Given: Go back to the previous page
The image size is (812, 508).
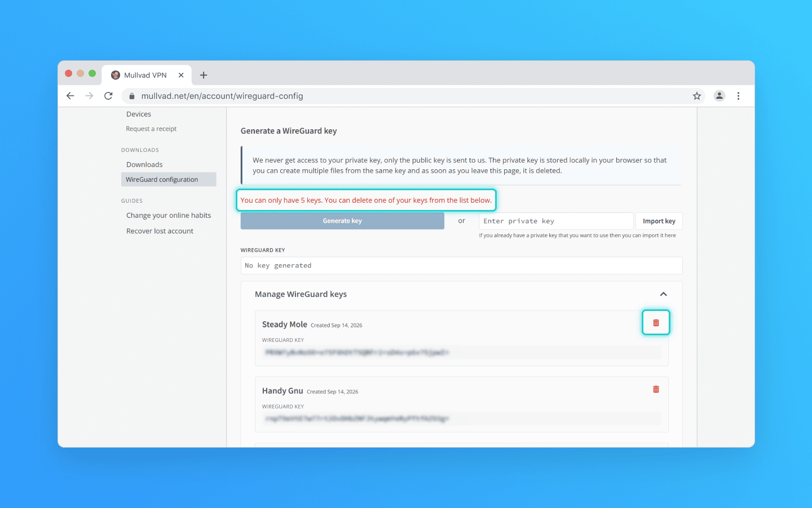Looking at the screenshot, I should click(x=70, y=96).
